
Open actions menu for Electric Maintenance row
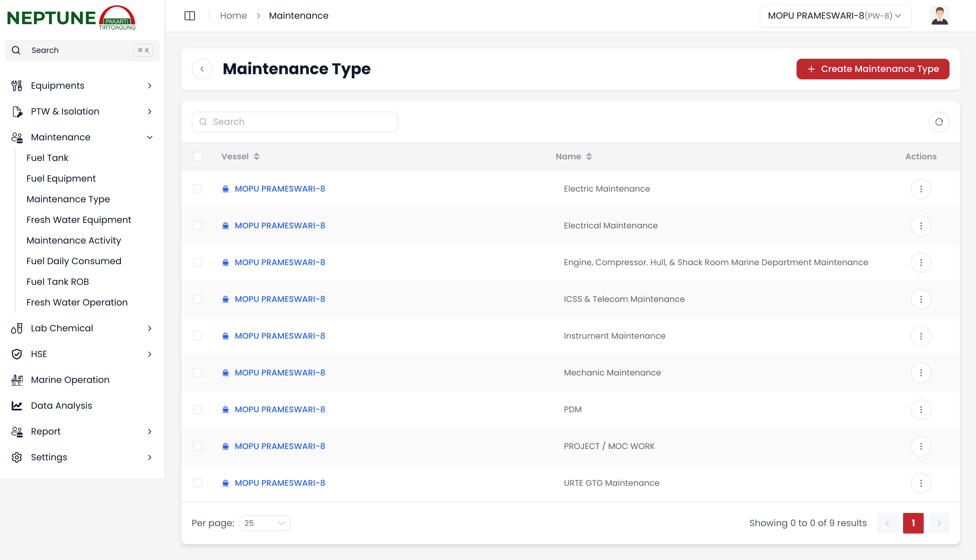click(920, 189)
